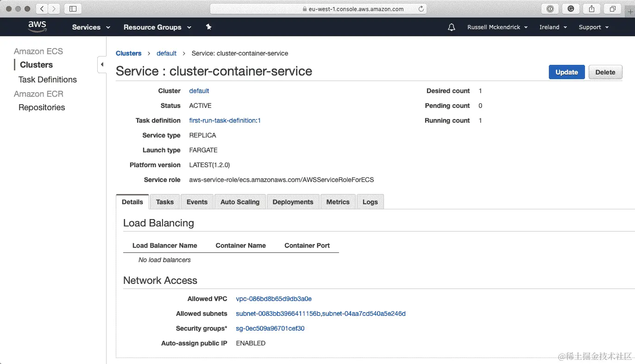Open Task Definitions in sidebar
635x364 pixels.
tap(48, 80)
